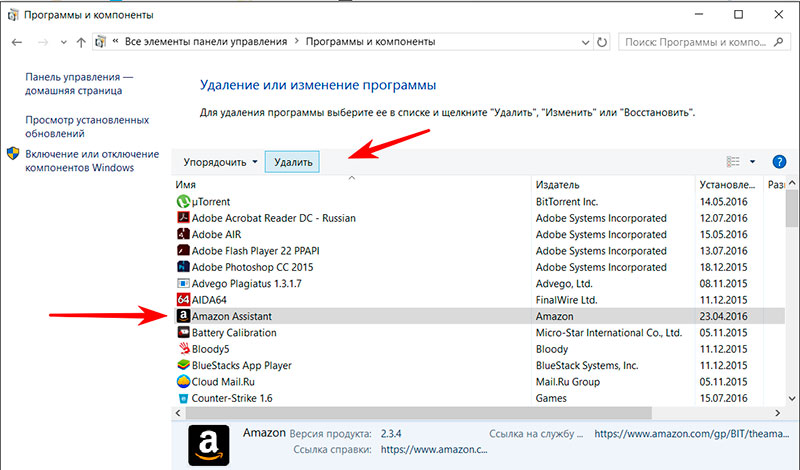Viewport: 800px width, 470px height.
Task: Go forward with the right arrow
Action: tap(43, 42)
